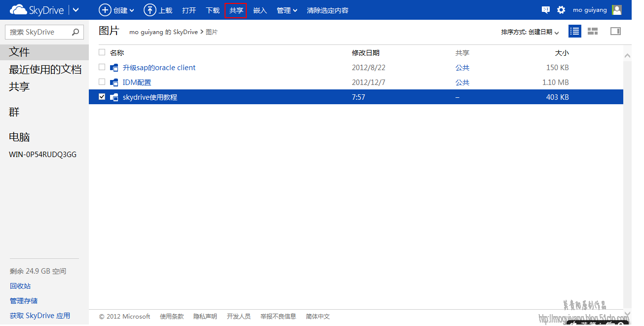Image resolution: width=644 pixels, height=326 pixels.
Task: Open the 升级sap的oracle client folder link
Action: 159,68
